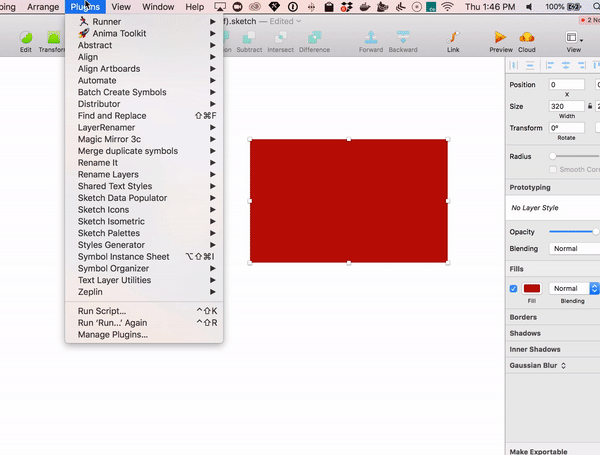Open the Fill Blending Normal dropdown
Image resolution: width=600 pixels, height=455 pixels.
(x=573, y=288)
